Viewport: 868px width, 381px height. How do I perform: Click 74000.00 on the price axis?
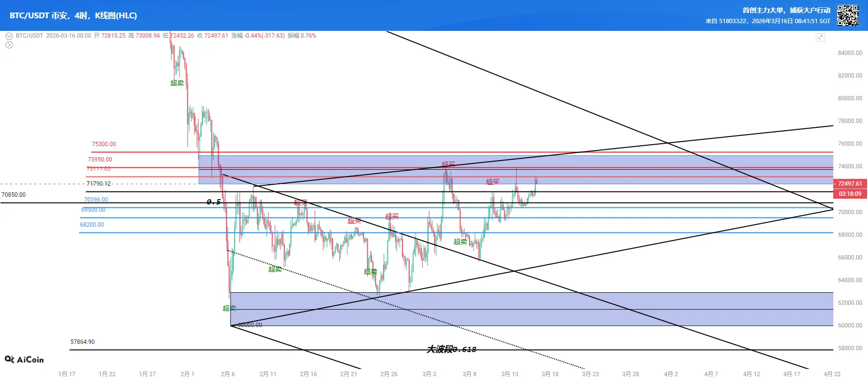(x=850, y=166)
